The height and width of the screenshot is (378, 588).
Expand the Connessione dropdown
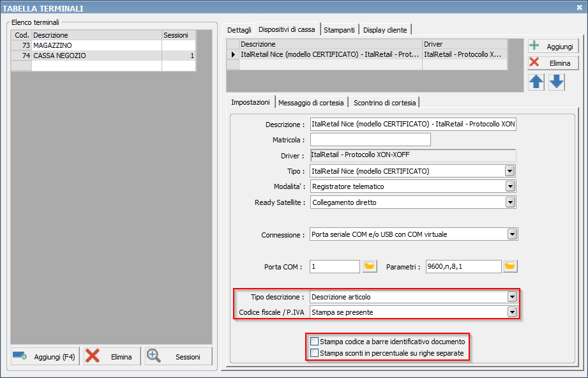click(x=512, y=234)
